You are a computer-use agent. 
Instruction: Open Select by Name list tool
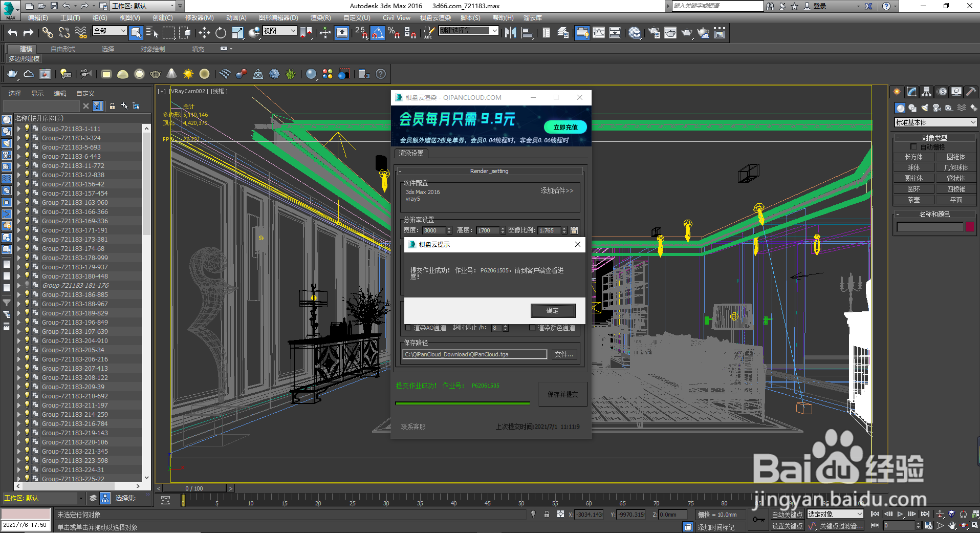click(x=152, y=33)
